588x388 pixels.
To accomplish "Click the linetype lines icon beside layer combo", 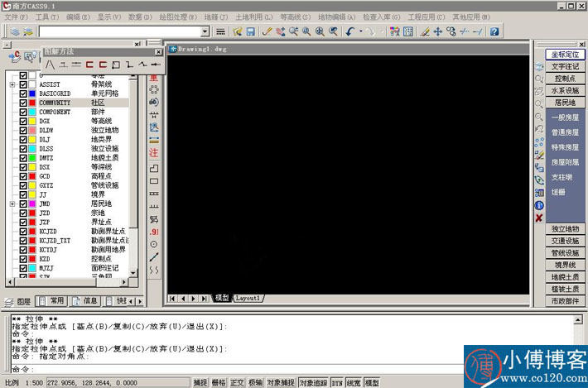I will click(x=220, y=31).
